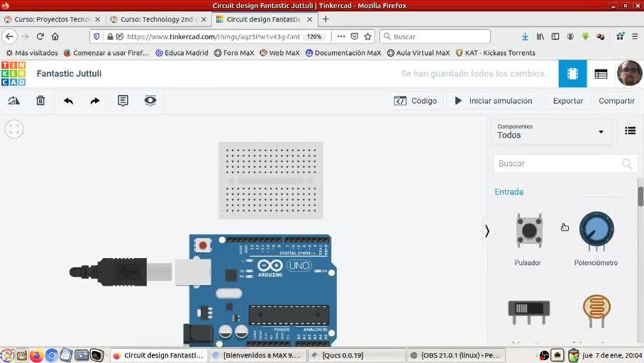644x363 pixels.
Task: Click the search magnifier in components panel
Action: pyautogui.click(x=627, y=164)
